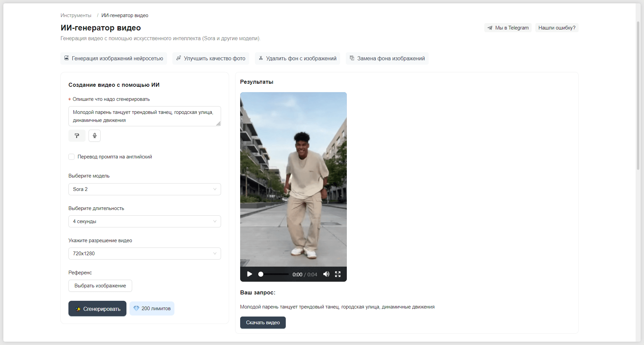Click the Сгенерировать button

pos(97,308)
